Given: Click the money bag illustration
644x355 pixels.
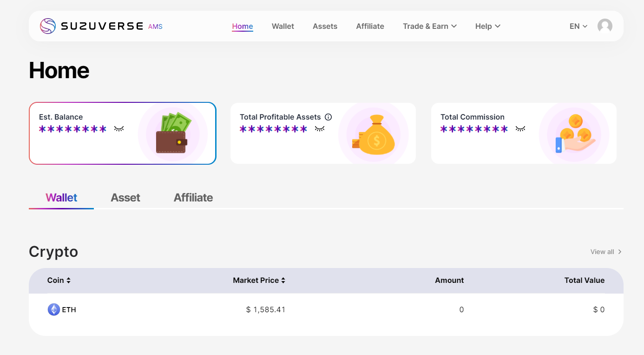Looking at the screenshot, I should (375, 135).
